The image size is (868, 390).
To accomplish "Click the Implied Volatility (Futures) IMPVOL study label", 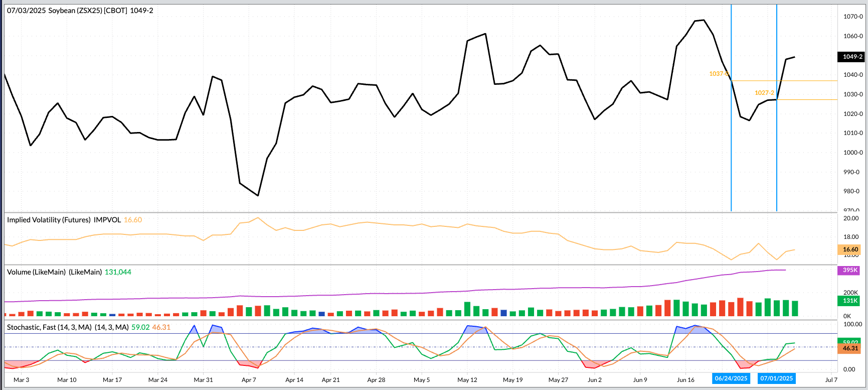I will tap(64, 220).
